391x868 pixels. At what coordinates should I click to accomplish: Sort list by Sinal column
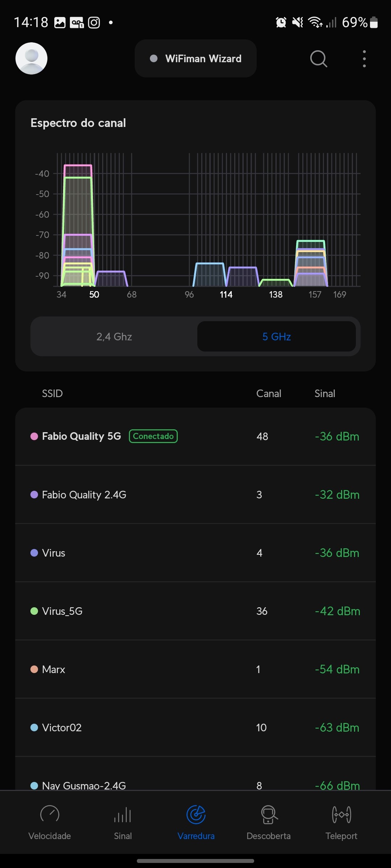pyautogui.click(x=325, y=393)
